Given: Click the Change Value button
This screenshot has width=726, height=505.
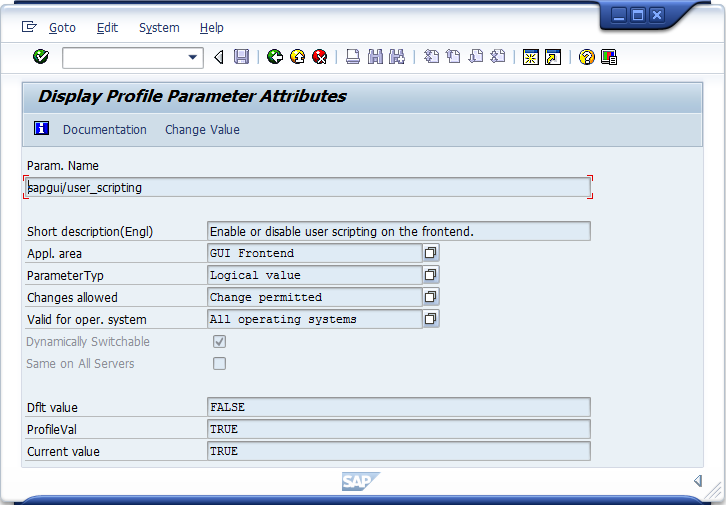Looking at the screenshot, I should point(202,130).
